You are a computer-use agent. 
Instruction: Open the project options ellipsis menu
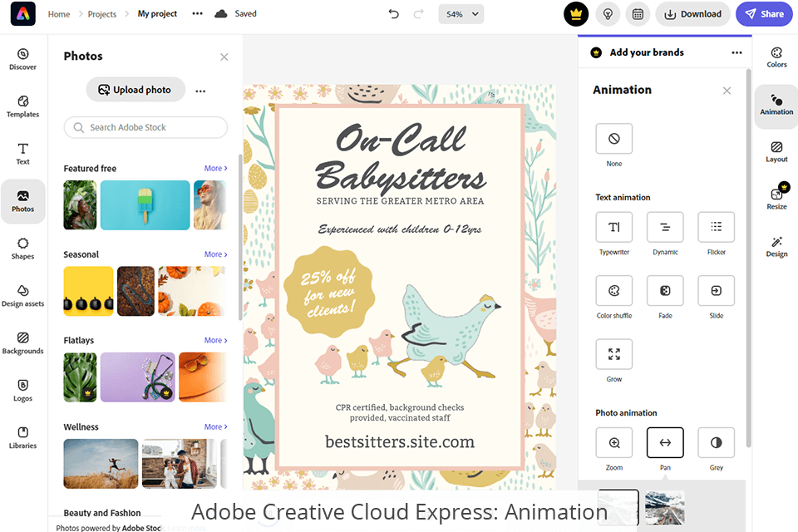coord(198,14)
